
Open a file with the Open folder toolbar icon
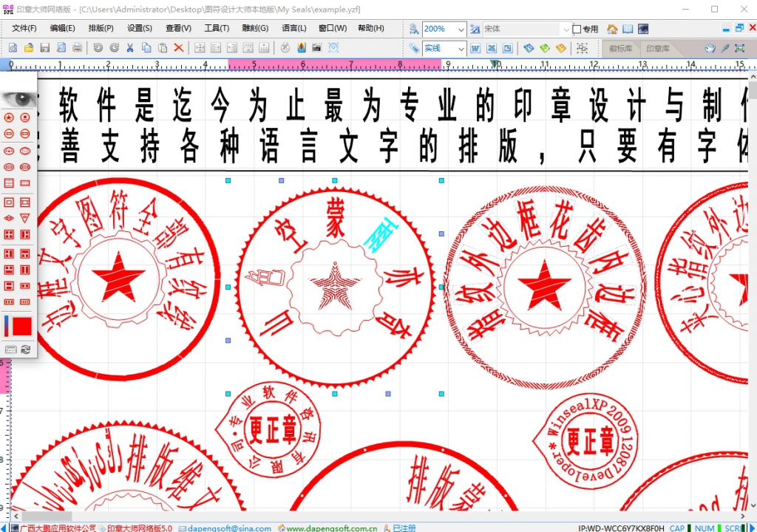coord(28,49)
